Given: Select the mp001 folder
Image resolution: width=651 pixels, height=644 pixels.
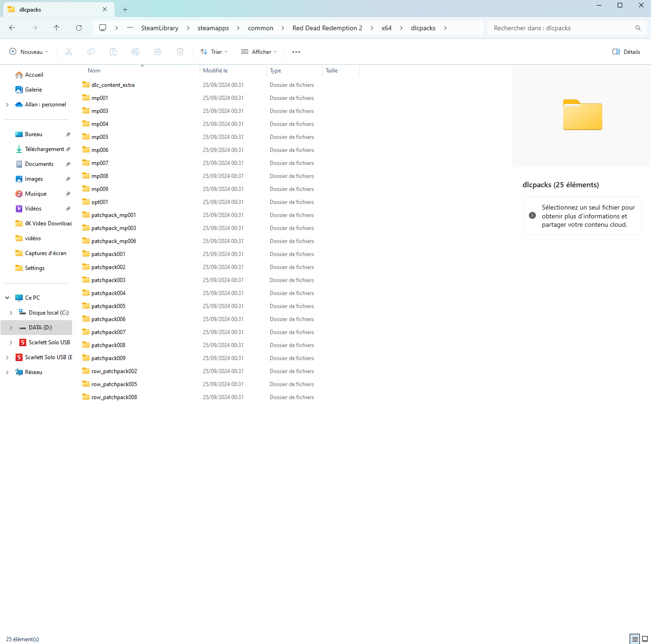Looking at the screenshot, I should point(100,98).
